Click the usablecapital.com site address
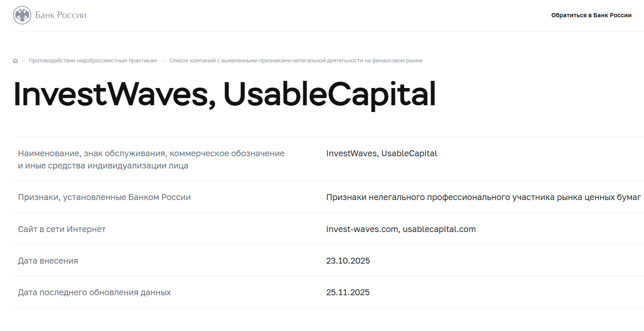 pyautogui.click(x=439, y=229)
